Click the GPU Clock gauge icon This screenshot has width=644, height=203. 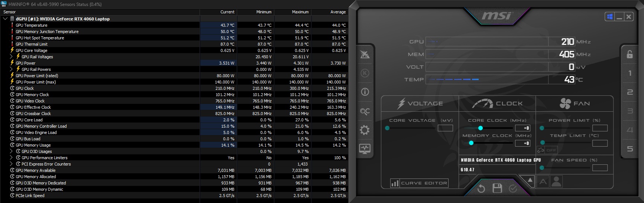point(12,88)
